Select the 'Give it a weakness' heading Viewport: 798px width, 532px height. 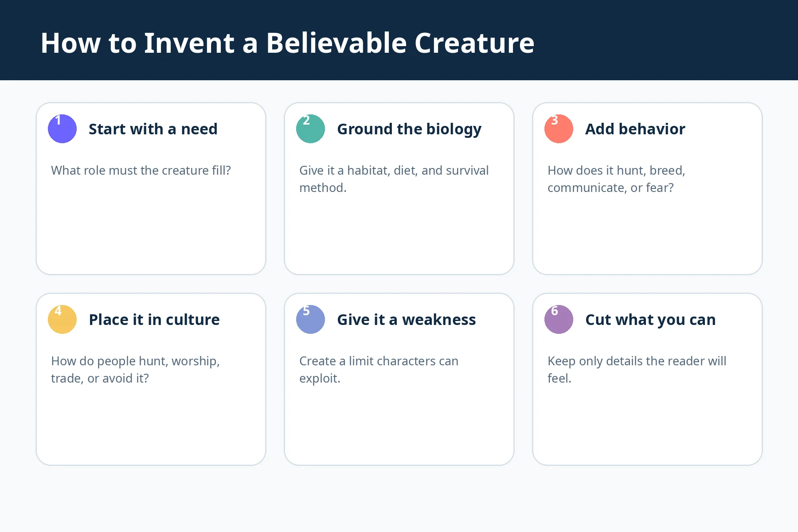(x=407, y=320)
